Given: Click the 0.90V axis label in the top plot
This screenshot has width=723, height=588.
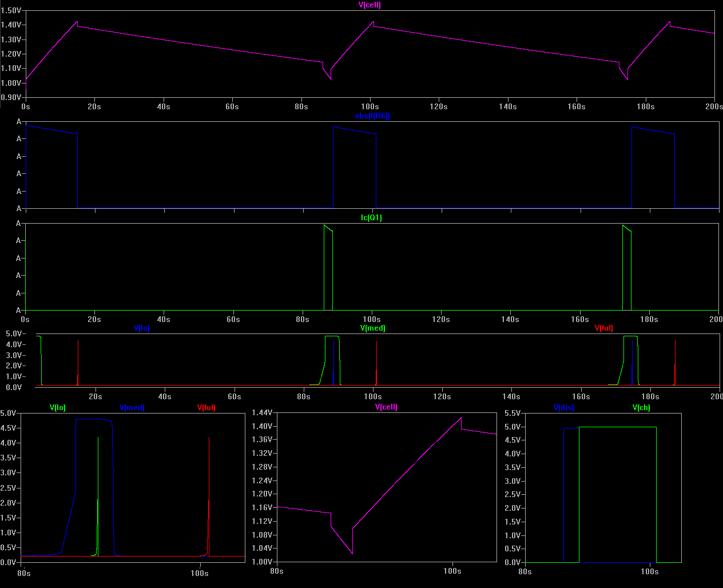Looking at the screenshot, I should click(11, 97).
